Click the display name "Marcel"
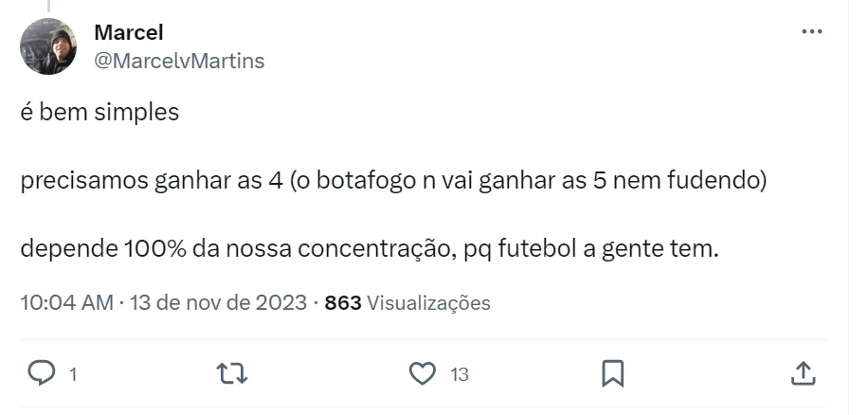The width and height of the screenshot is (868, 415). tap(129, 32)
